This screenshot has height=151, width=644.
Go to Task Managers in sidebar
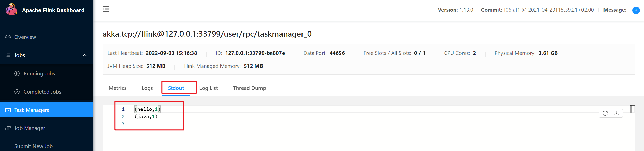click(x=32, y=110)
